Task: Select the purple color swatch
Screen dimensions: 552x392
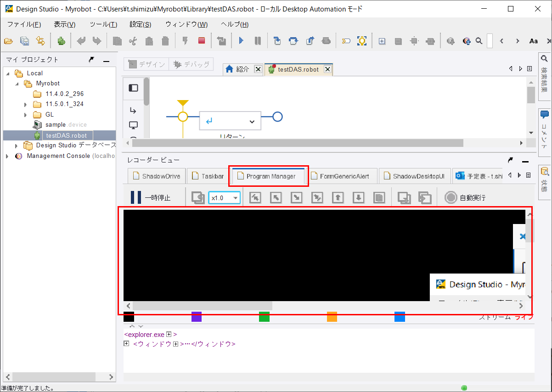Action: pyautogui.click(x=197, y=317)
